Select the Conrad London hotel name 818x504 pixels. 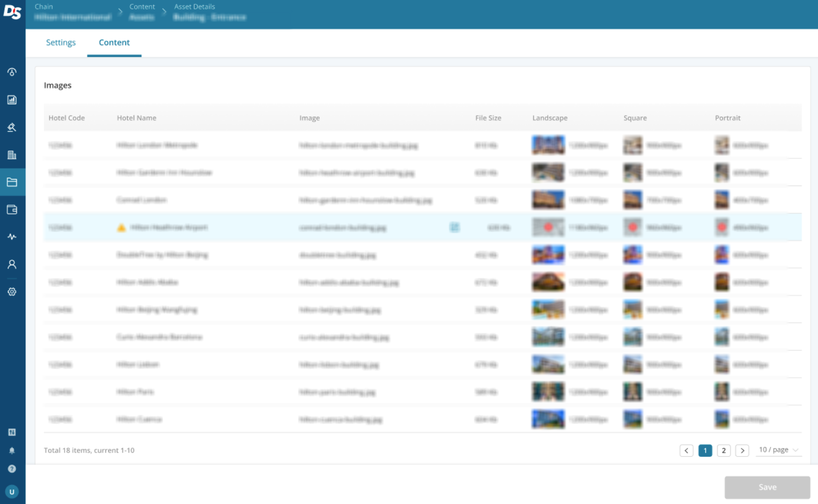[x=142, y=200]
